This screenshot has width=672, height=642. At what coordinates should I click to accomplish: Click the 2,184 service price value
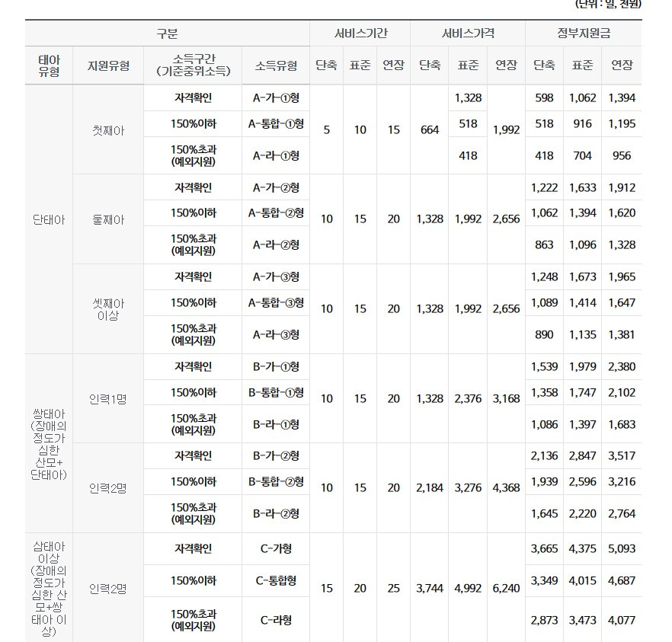pos(430,488)
